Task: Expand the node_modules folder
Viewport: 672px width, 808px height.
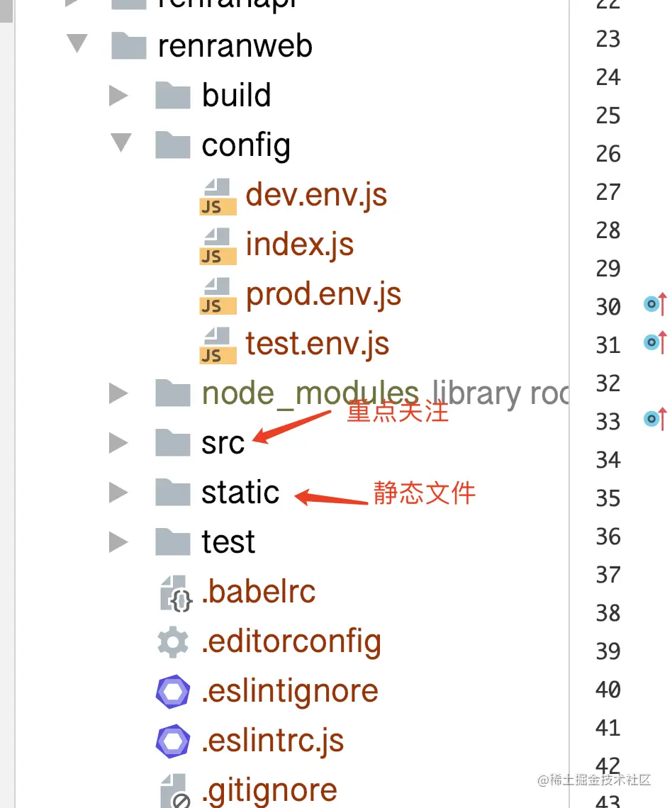Action: point(118,393)
